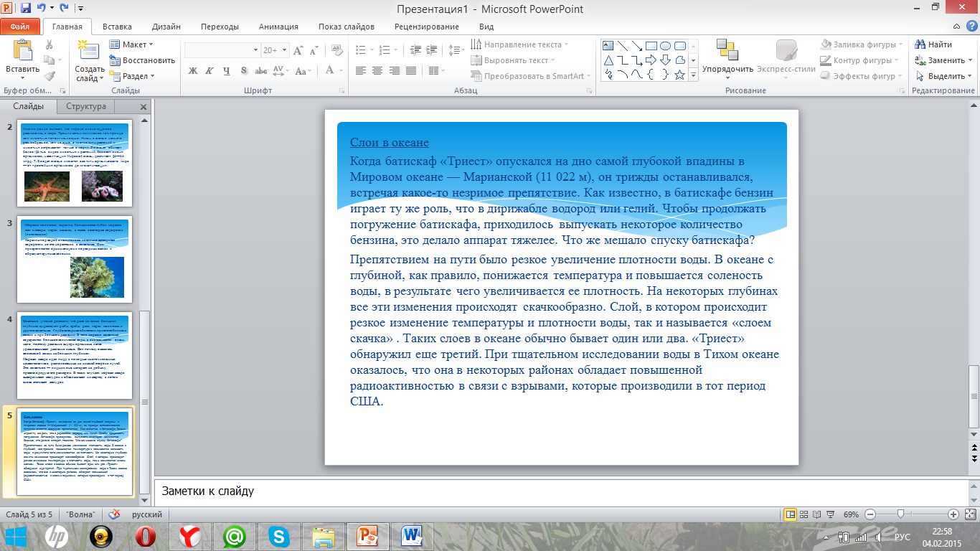Open Word from the taskbar
Screen dimensions: 980x551
click(413, 536)
